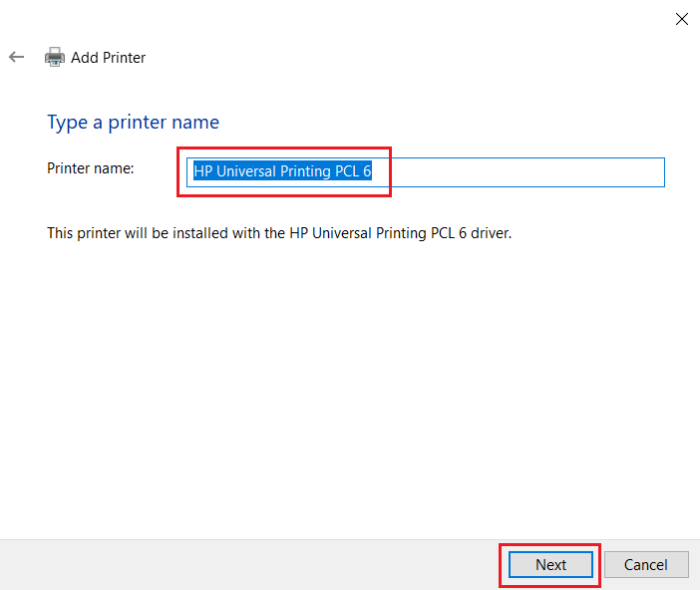
Task: Click the driver installation description sentence
Action: 279,233
